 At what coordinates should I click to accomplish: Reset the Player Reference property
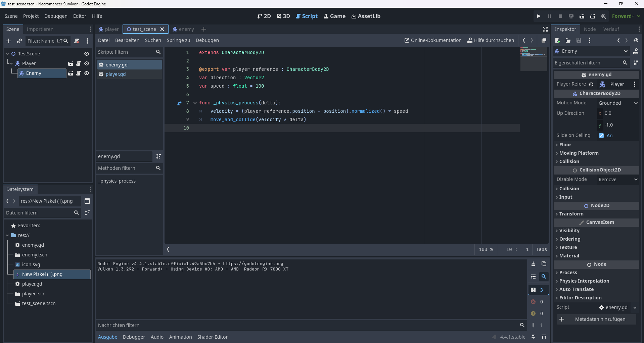[591, 84]
